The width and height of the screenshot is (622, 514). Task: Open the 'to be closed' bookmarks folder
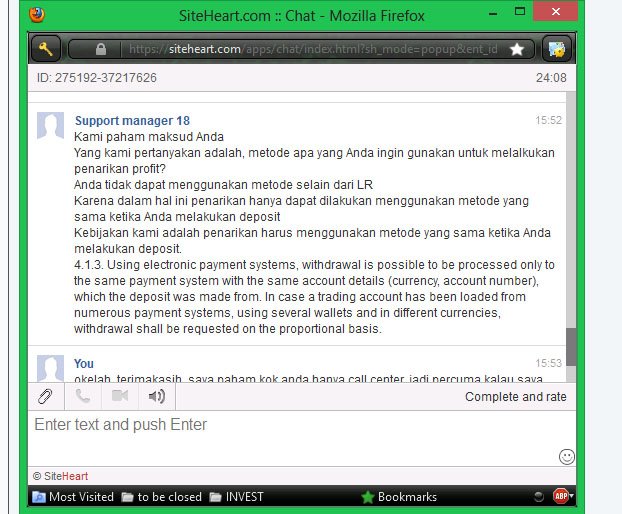click(x=161, y=497)
